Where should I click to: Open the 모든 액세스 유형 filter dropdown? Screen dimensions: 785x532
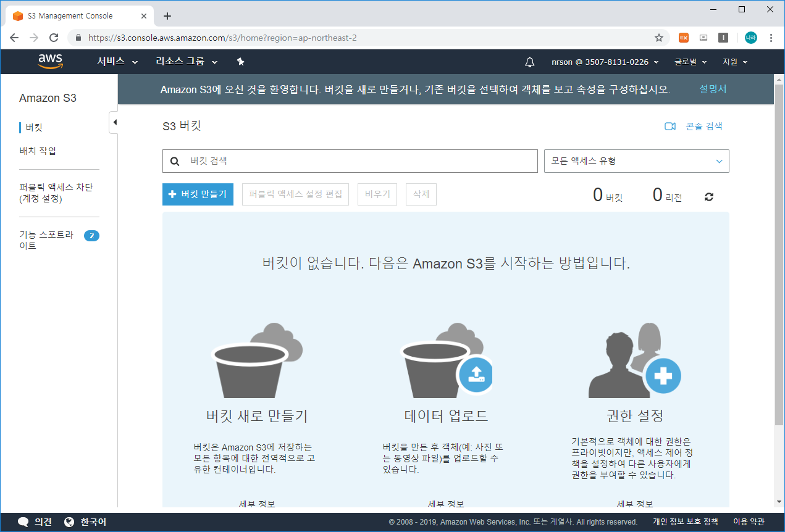pos(636,161)
